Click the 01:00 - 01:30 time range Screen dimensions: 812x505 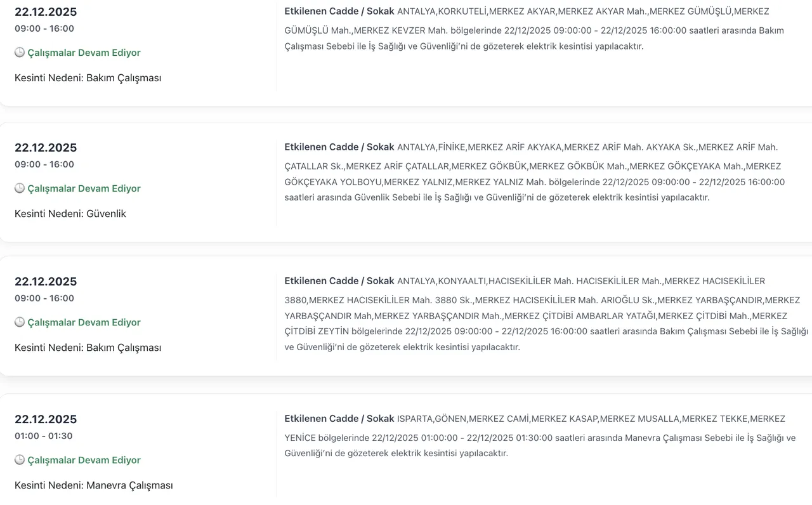(44, 436)
